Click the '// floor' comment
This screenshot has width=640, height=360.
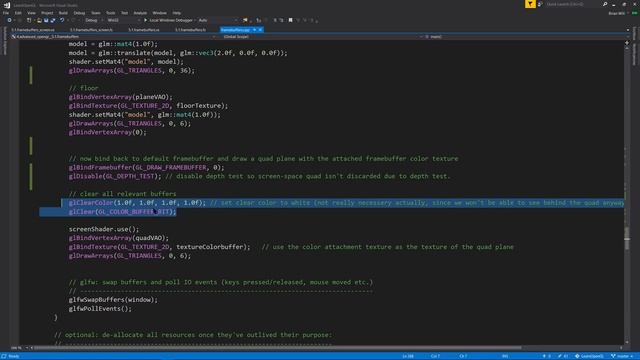point(83,88)
